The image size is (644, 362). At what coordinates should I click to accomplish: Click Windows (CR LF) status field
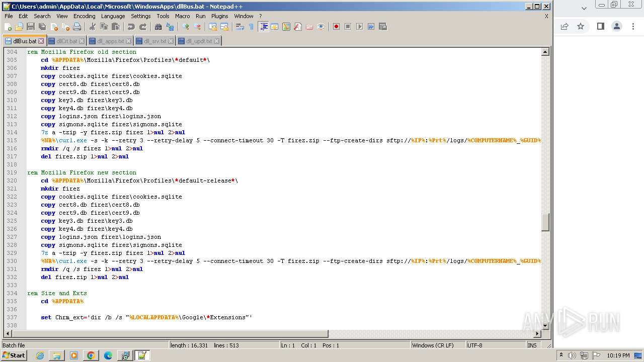tap(438, 345)
